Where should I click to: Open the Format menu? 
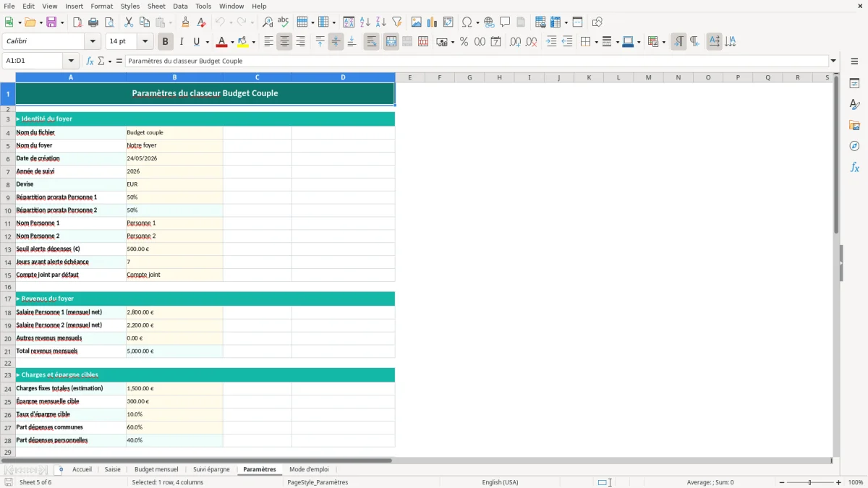[101, 6]
